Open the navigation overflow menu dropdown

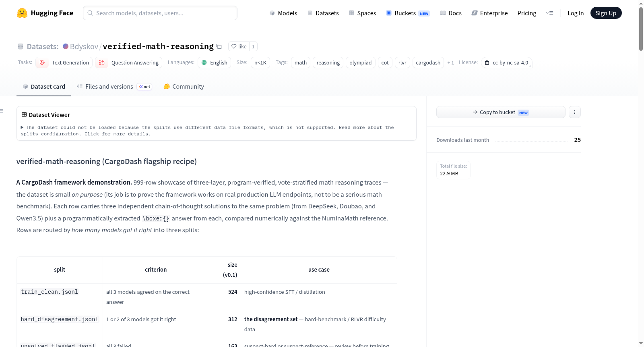tap(549, 13)
